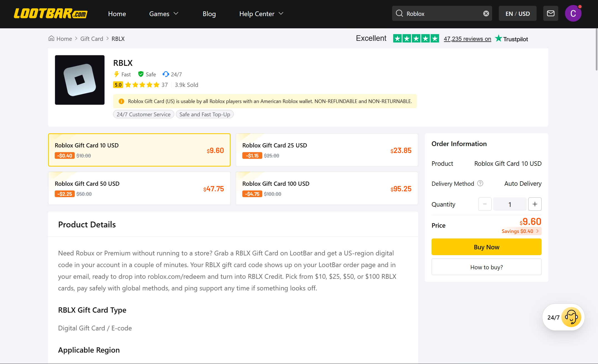598x364 pixels.
Task: Click the 24/7 Customer Service tag
Action: coord(144,114)
